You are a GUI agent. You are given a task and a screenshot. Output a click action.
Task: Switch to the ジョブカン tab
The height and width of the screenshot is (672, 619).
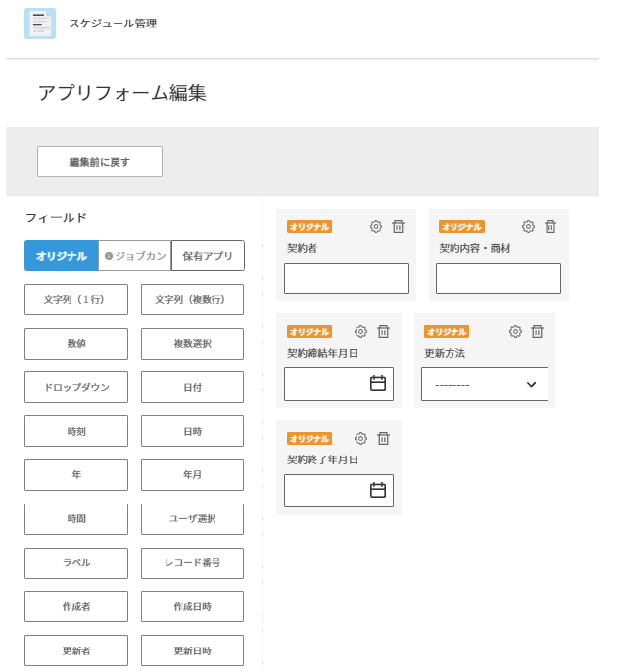pos(135,256)
